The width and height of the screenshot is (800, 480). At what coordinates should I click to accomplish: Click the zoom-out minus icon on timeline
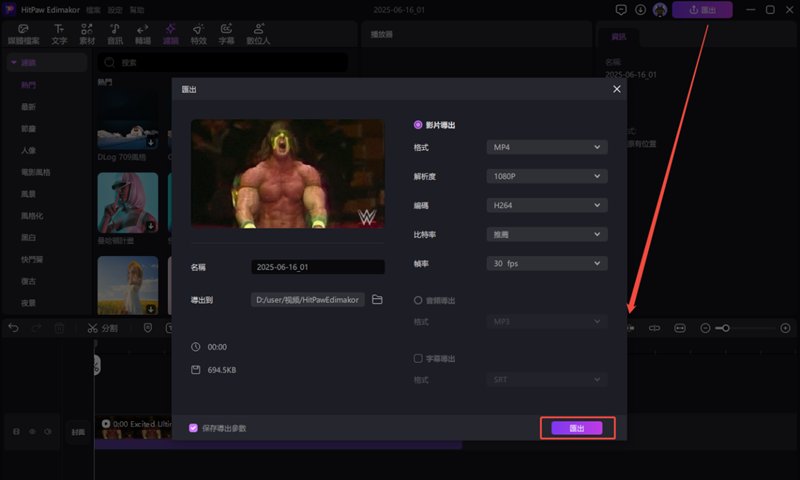[x=705, y=328]
